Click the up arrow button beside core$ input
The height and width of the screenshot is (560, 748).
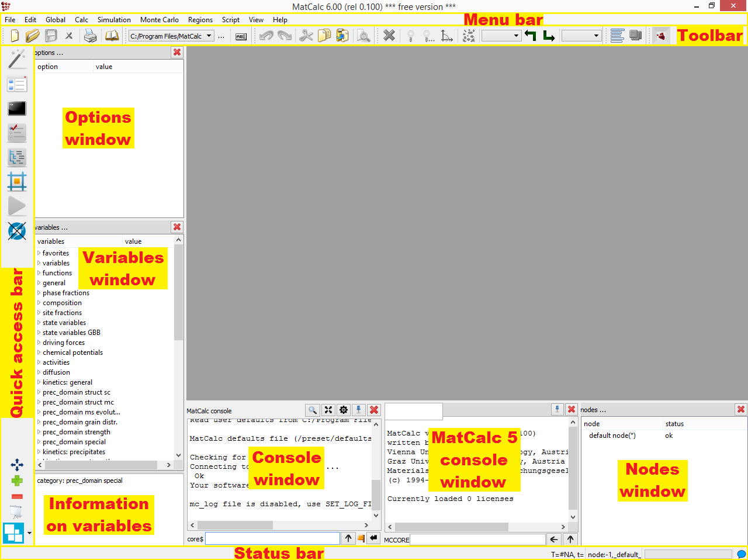tap(348, 538)
